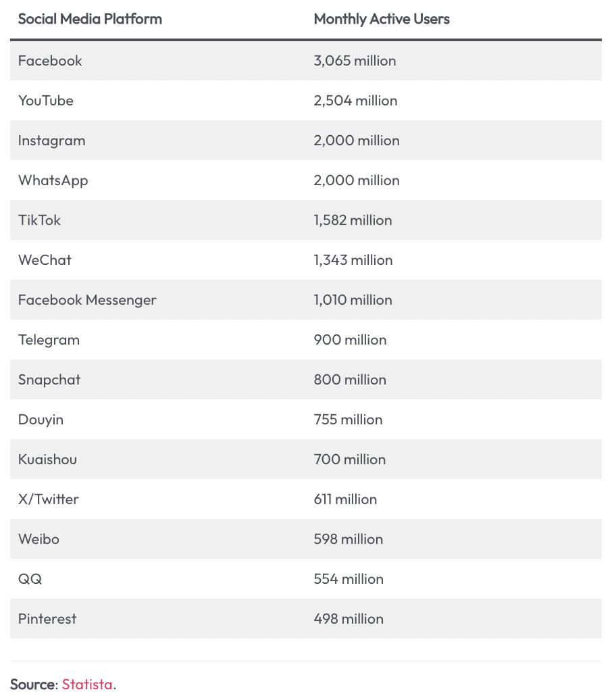
Task: Select the Telegram platform name
Action: pyautogui.click(x=49, y=340)
